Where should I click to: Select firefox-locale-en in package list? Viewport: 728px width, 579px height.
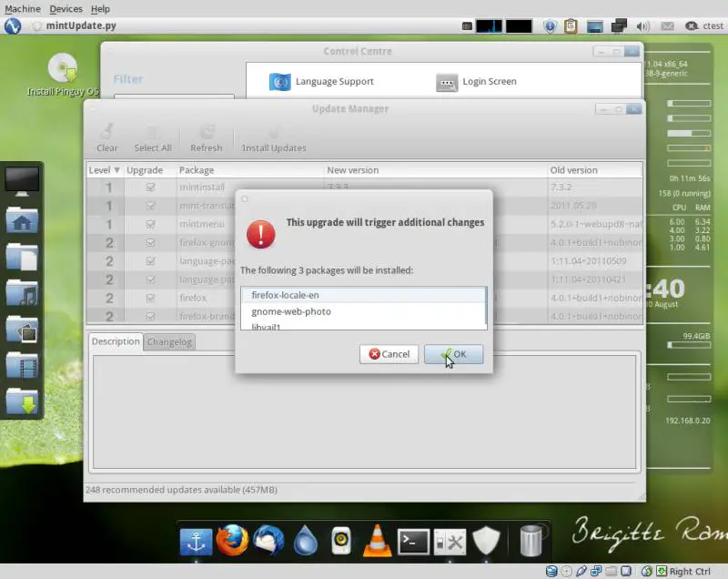click(363, 295)
